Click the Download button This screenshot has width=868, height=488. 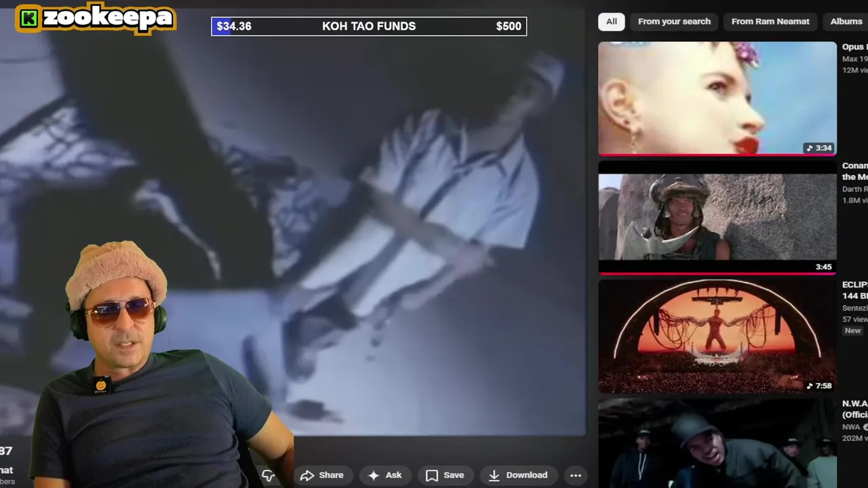[518, 475]
